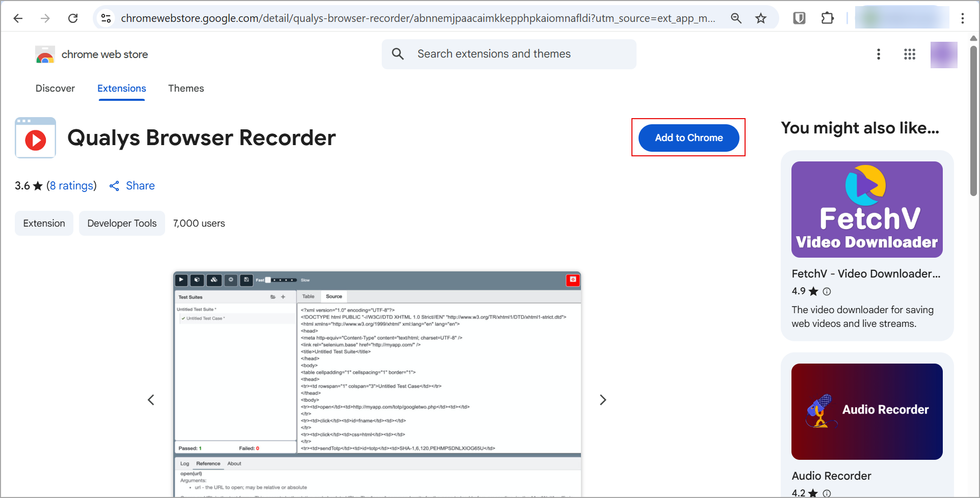The height and width of the screenshot is (498, 980).
Task: Click the Chrome Web Store logo
Action: (45, 54)
